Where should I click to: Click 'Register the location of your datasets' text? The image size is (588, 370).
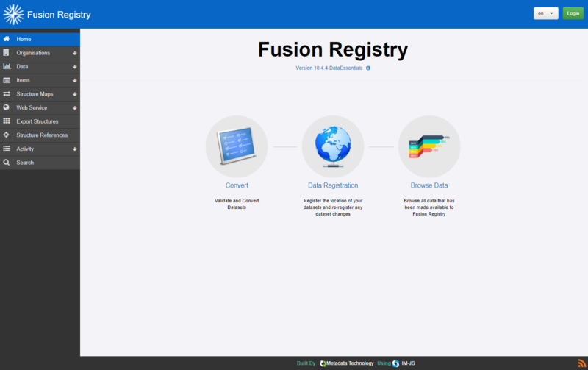(333, 207)
